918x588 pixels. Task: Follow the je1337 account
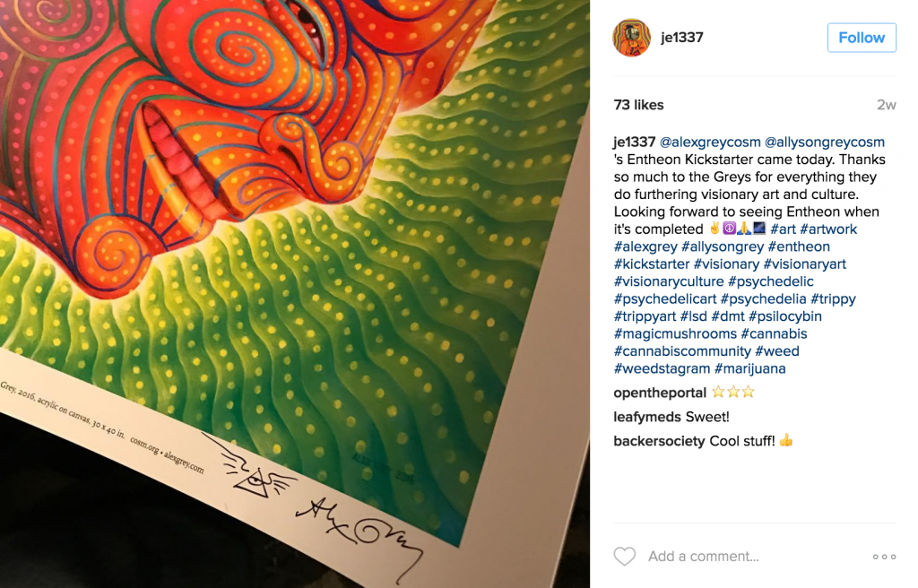pyautogui.click(x=862, y=38)
